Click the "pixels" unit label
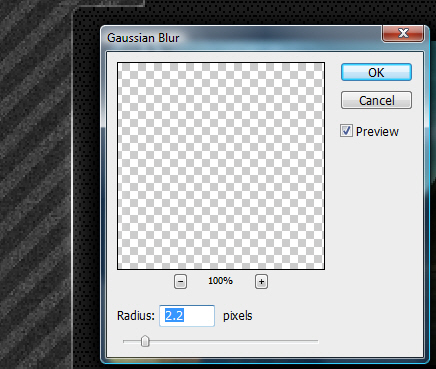The height and width of the screenshot is (369, 436). 237,316
